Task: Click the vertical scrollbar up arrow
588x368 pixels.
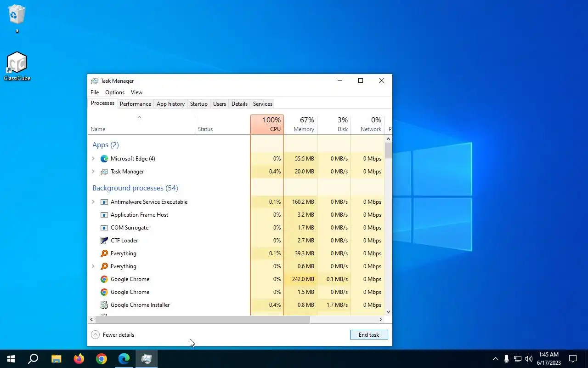Action: tap(388, 138)
